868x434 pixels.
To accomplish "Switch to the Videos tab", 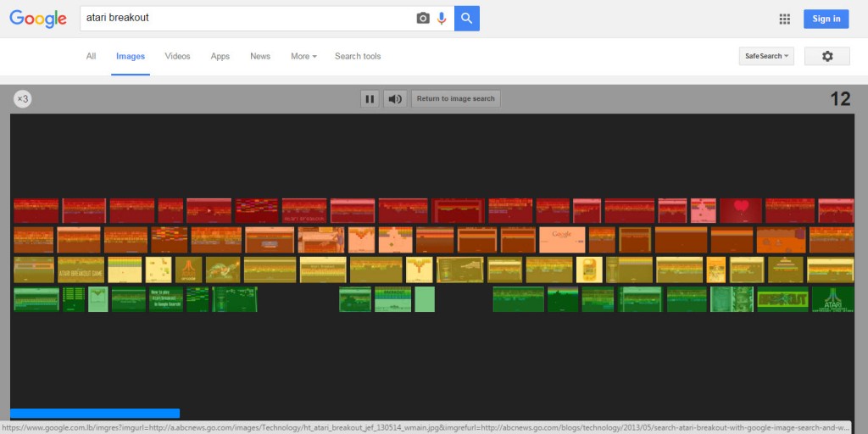I will coord(177,56).
